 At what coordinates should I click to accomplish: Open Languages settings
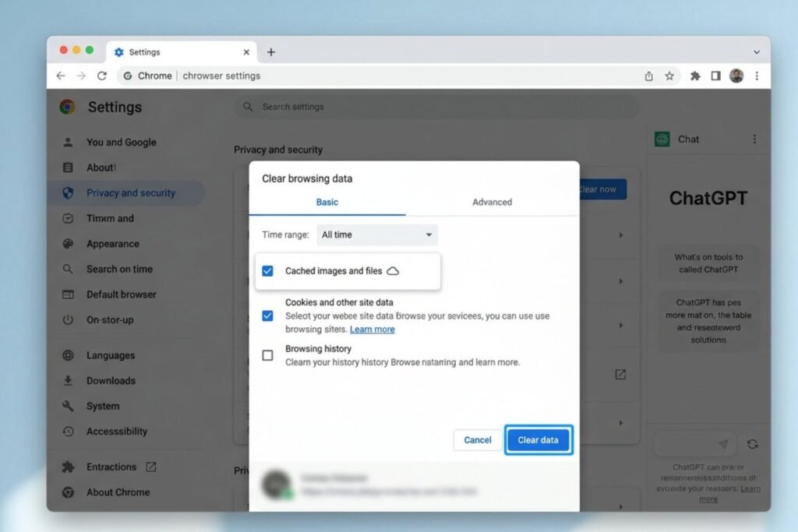(x=111, y=355)
